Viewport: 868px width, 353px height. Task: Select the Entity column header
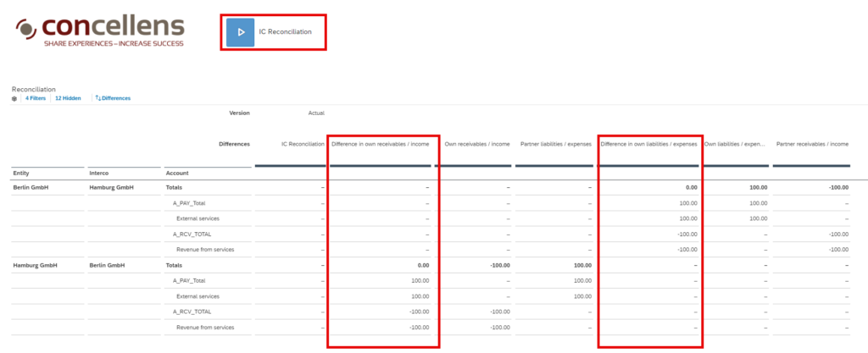21,173
